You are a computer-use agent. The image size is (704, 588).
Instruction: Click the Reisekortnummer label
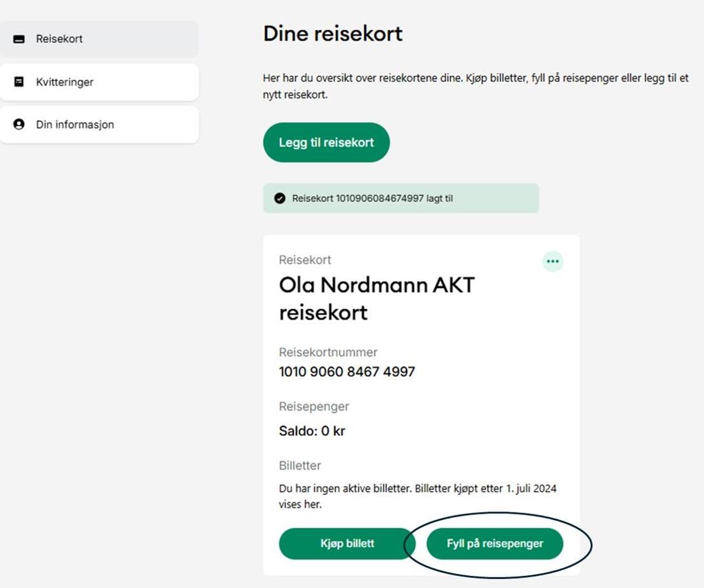pos(328,352)
